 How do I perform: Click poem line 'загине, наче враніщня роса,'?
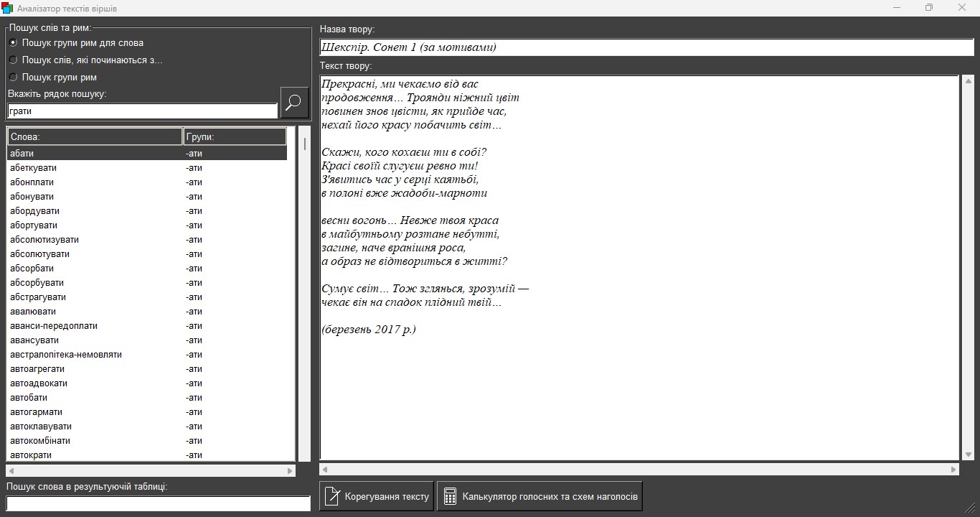(x=394, y=248)
